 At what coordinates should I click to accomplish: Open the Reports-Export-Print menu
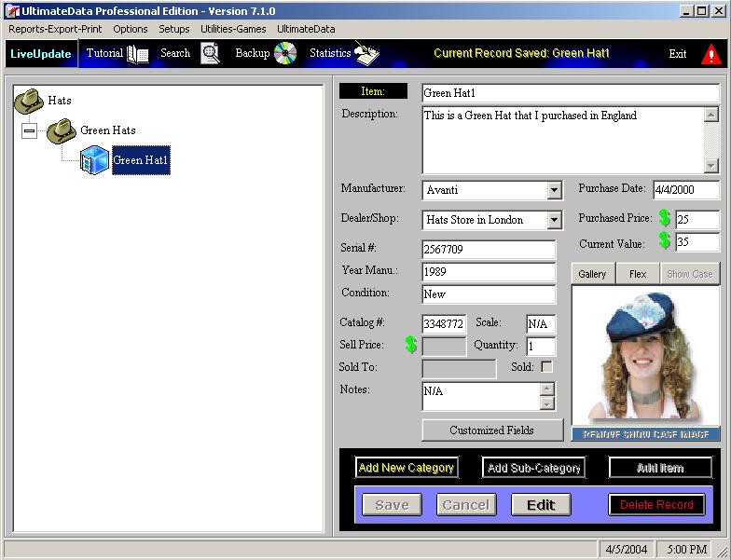(x=55, y=29)
